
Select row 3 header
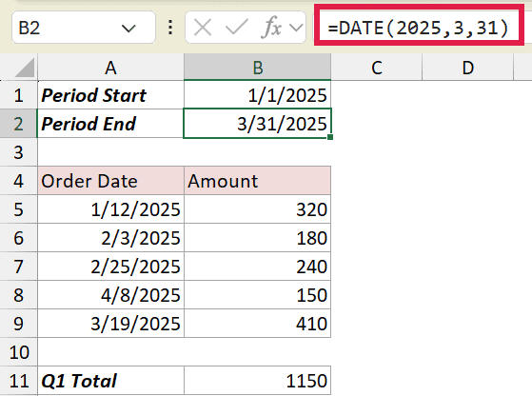[18, 152]
